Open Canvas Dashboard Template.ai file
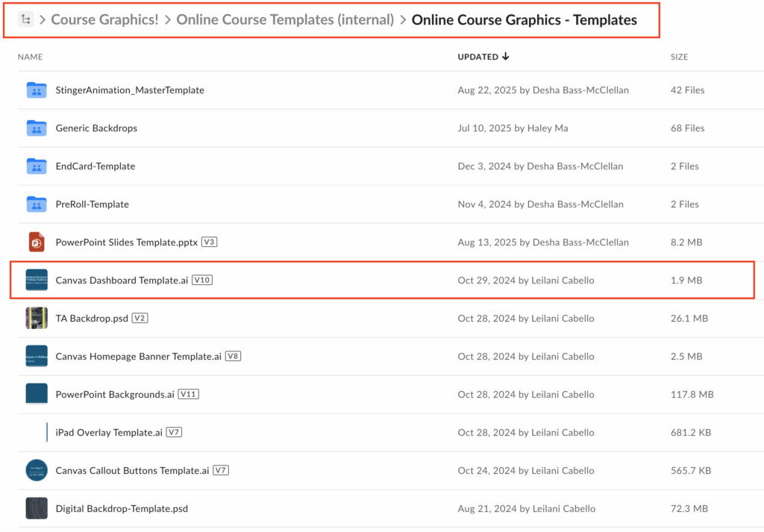 click(122, 281)
